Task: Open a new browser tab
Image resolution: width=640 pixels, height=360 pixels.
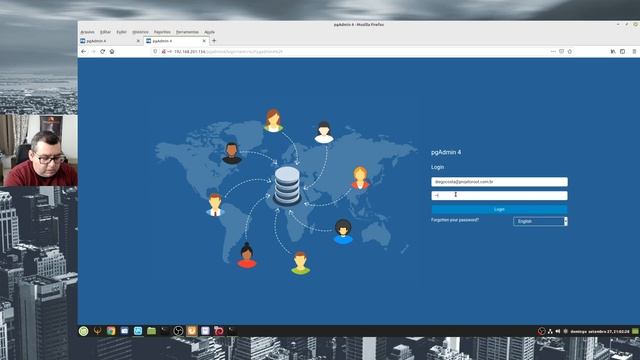Action: [x=214, y=41]
